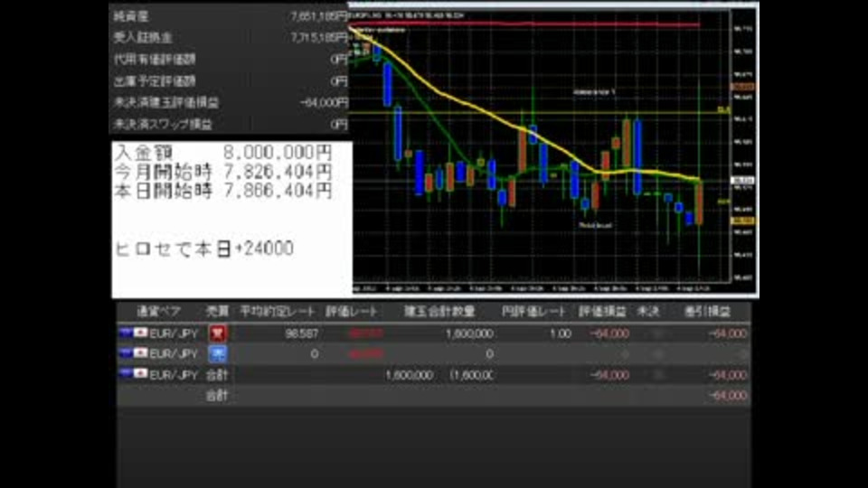Image resolution: width=868 pixels, height=488 pixels.
Task: Select 1,600,000 quantity in the buy row
Action: pos(469,333)
